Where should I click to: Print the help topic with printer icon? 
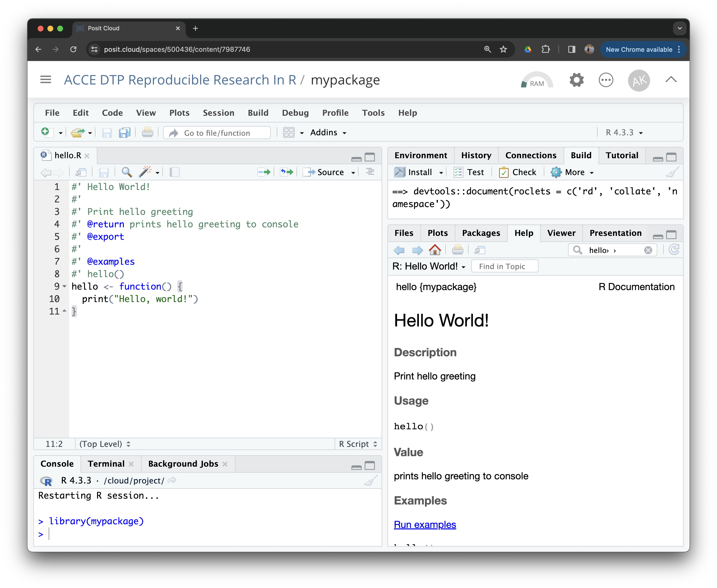click(458, 250)
